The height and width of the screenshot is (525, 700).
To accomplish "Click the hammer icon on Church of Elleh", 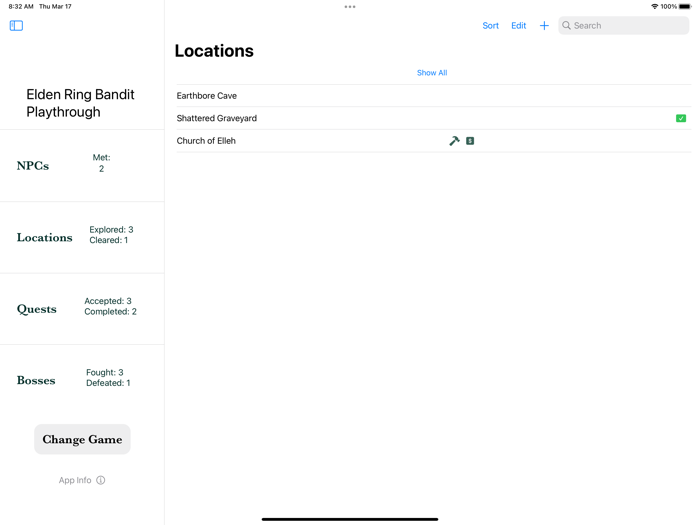I will pyautogui.click(x=454, y=141).
